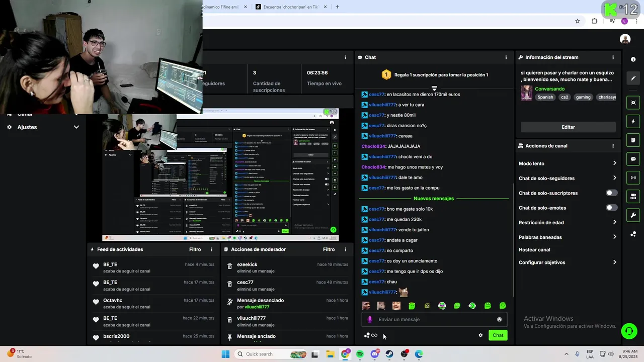Collapse the chat leaderboard handle

434,88
